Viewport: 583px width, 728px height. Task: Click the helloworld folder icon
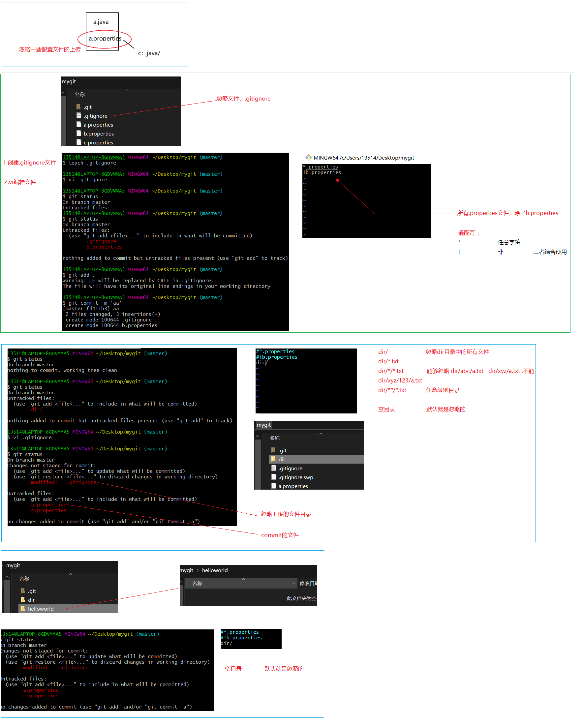click(x=23, y=608)
